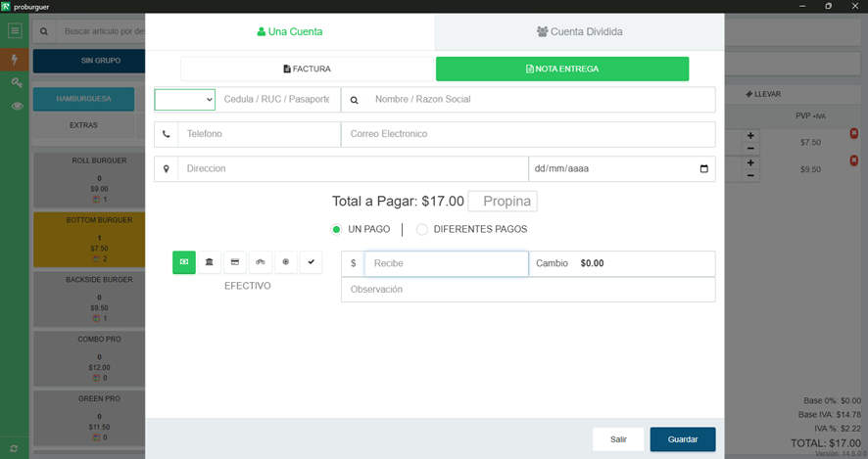Toggle the eye icon in the sidebar
Screen dimensions: 868x459
click(x=18, y=106)
